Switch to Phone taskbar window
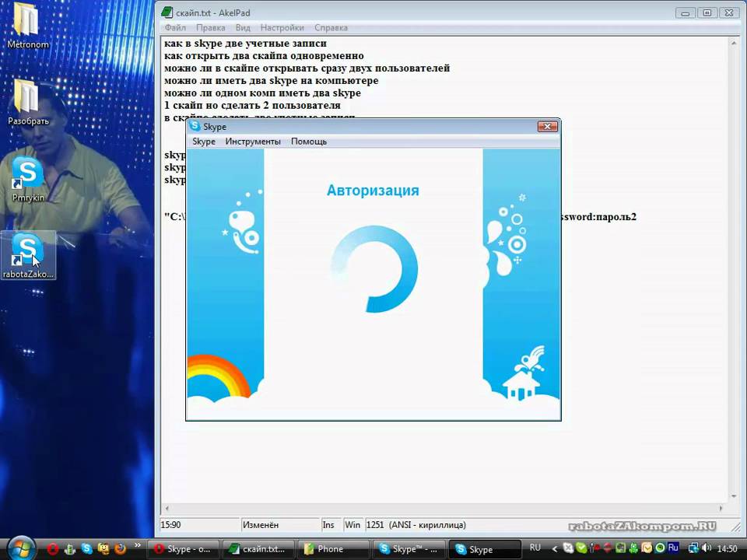Viewport: 747px width, 560px height. tap(333, 549)
